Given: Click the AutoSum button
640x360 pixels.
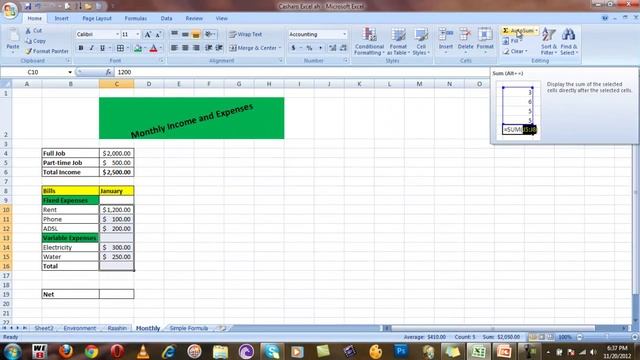Looking at the screenshot, I should tap(520, 31).
